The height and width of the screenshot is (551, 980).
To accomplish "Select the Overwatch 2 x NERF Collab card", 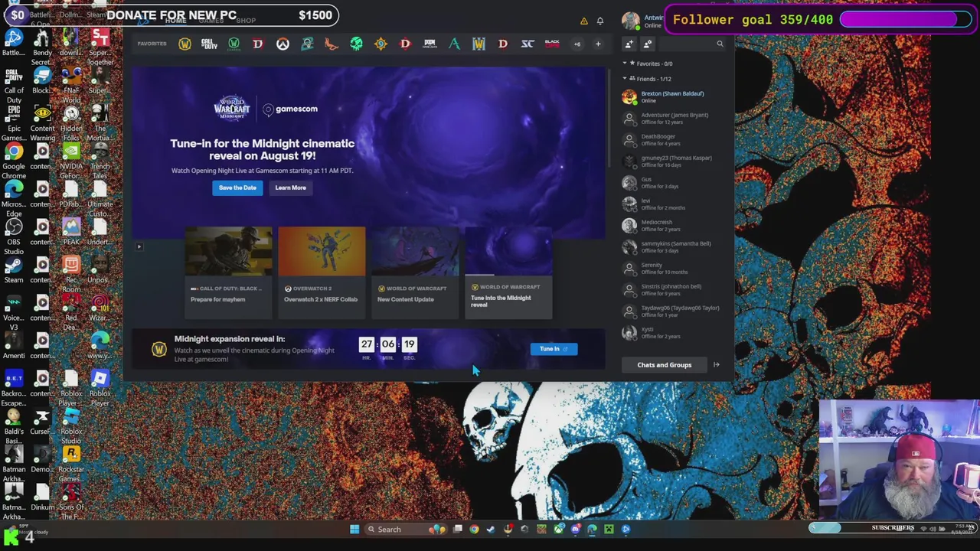I will click(322, 272).
